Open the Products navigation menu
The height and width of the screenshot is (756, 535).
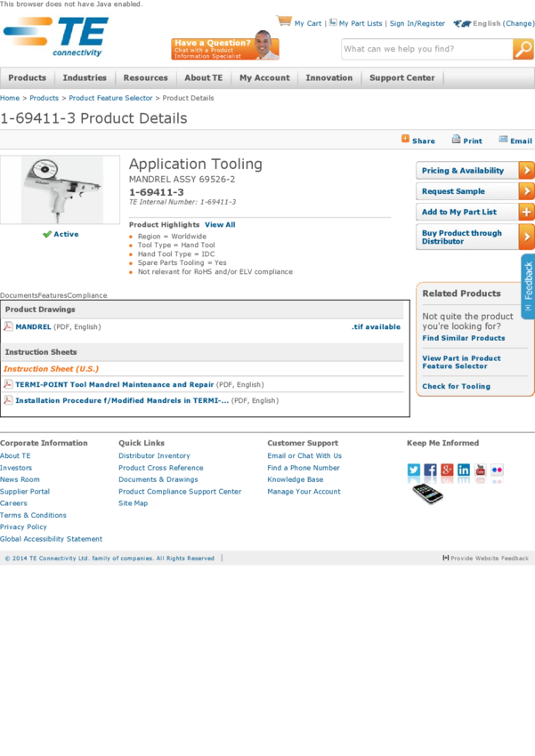(27, 78)
